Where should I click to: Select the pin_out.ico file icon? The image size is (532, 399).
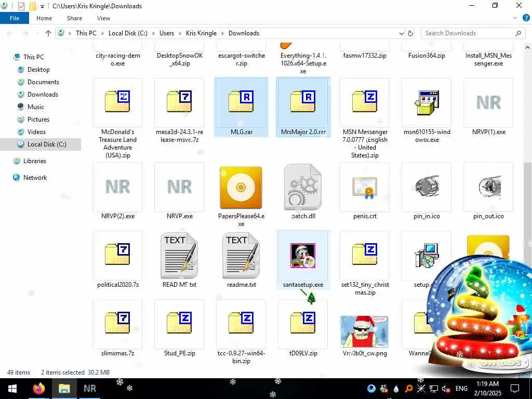pos(489,187)
